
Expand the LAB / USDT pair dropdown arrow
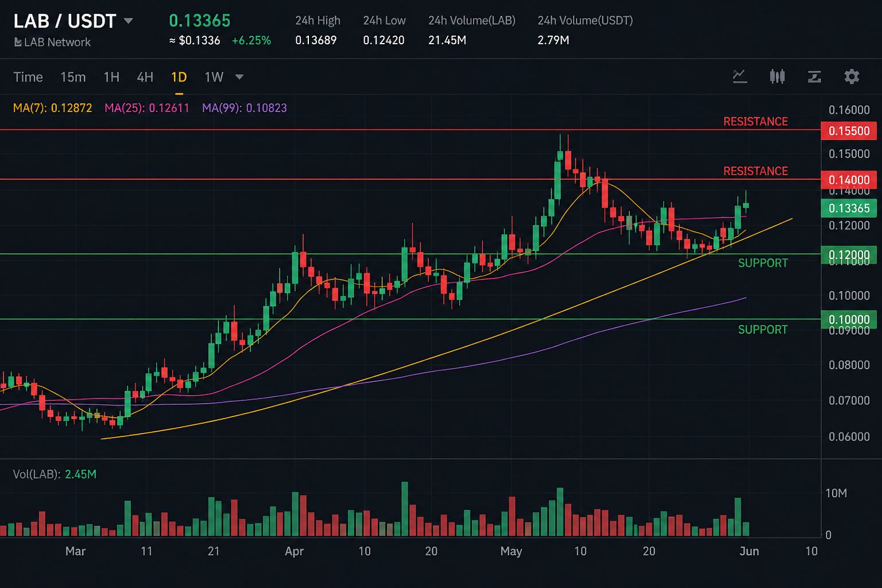click(x=129, y=21)
